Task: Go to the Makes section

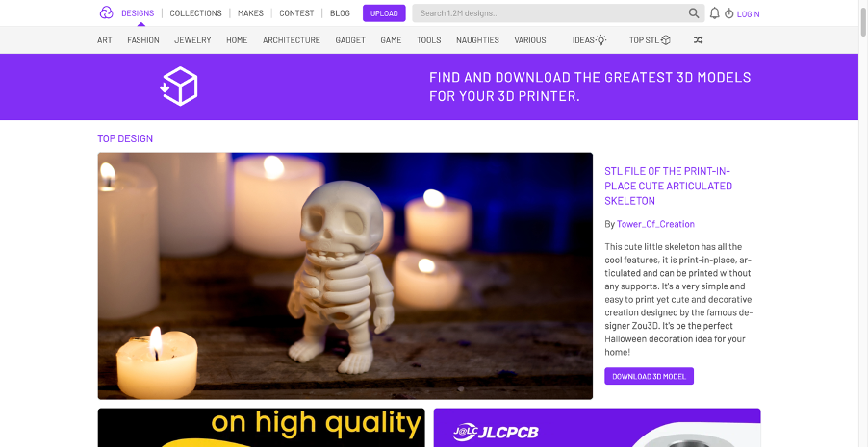Action: click(x=250, y=13)
